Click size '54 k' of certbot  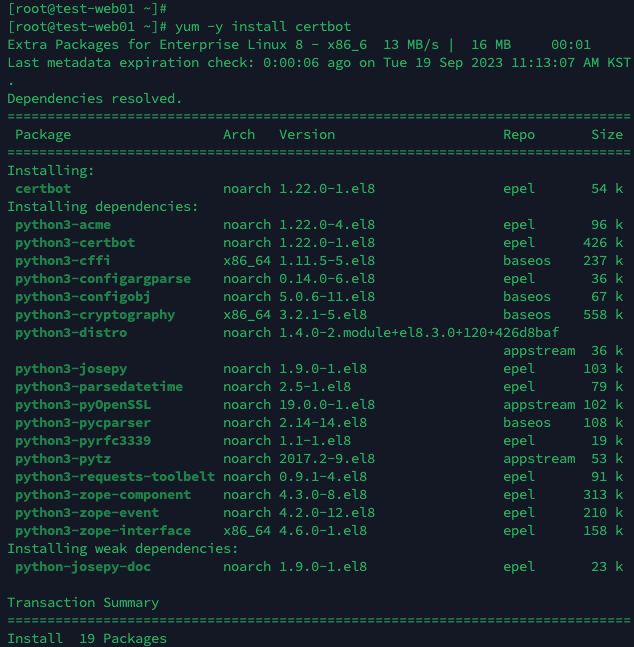tap(607, 189)
